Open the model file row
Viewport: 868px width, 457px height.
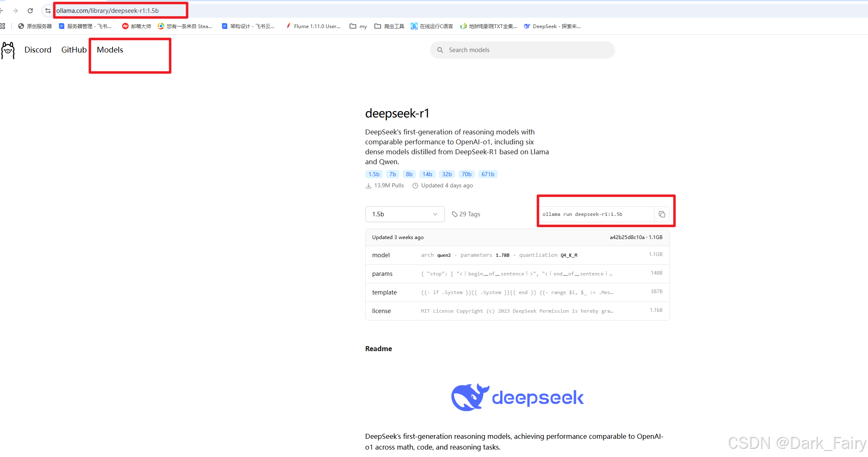[517, 255]
